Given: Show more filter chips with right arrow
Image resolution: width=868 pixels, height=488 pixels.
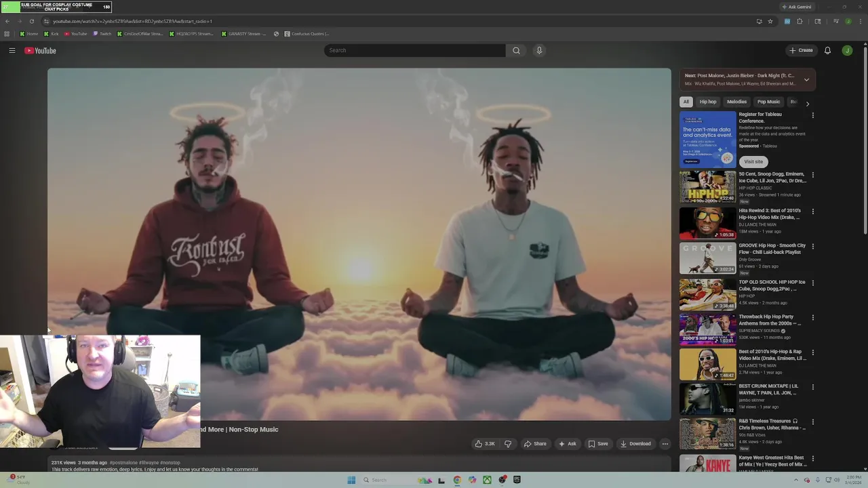Looking at the screenshot, I should tap(807, 104).
